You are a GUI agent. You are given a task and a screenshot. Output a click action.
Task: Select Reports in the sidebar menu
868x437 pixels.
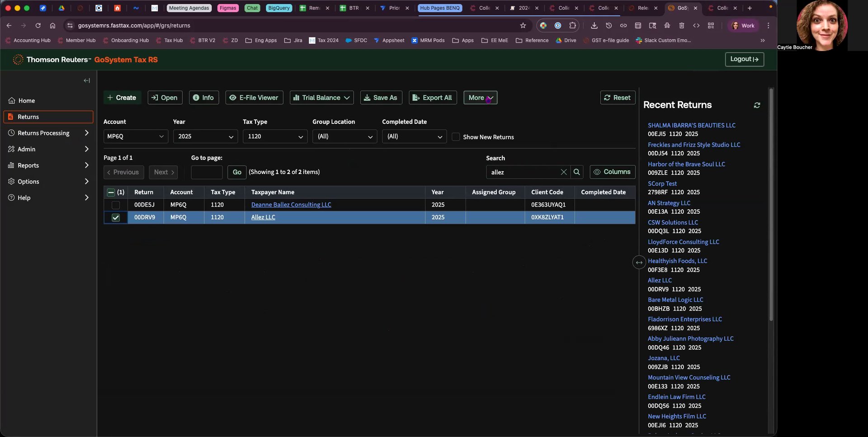click(x=28, y=165)
